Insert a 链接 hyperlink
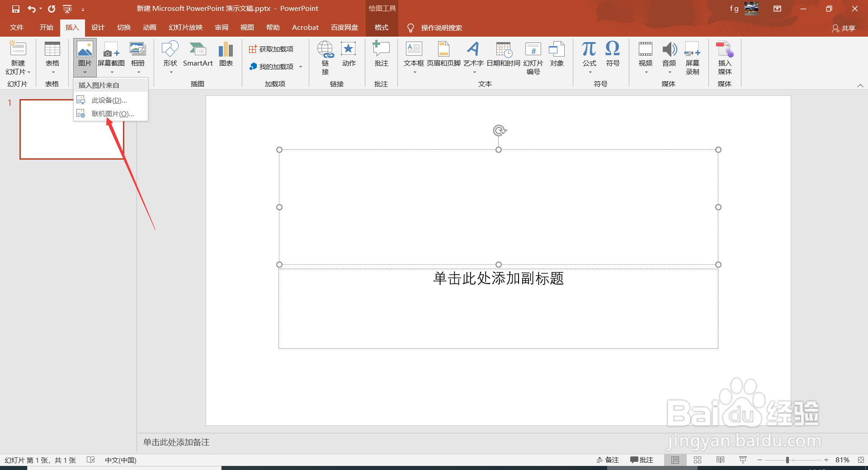Image resolution: width=868 pixels, height=470 pixels. click(x=325, y=58)
